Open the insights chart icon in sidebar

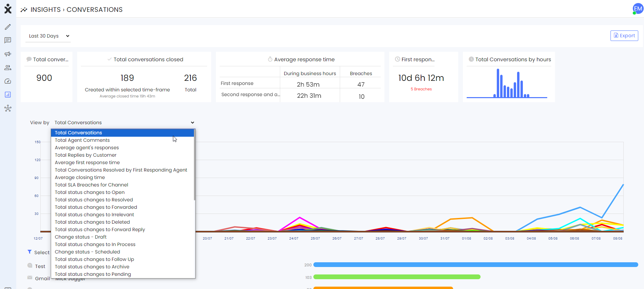(8, 95)
